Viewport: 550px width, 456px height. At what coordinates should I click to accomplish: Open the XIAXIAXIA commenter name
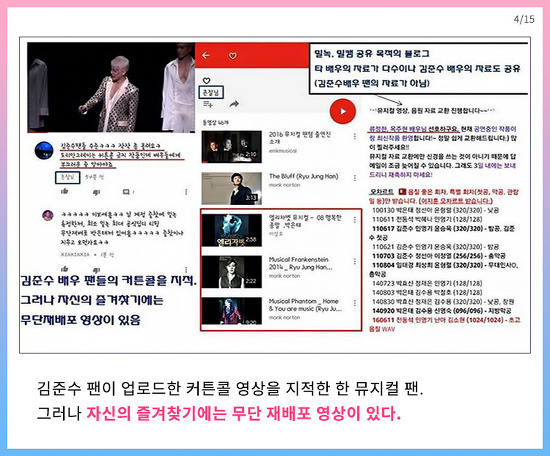[x=75, y=255]
